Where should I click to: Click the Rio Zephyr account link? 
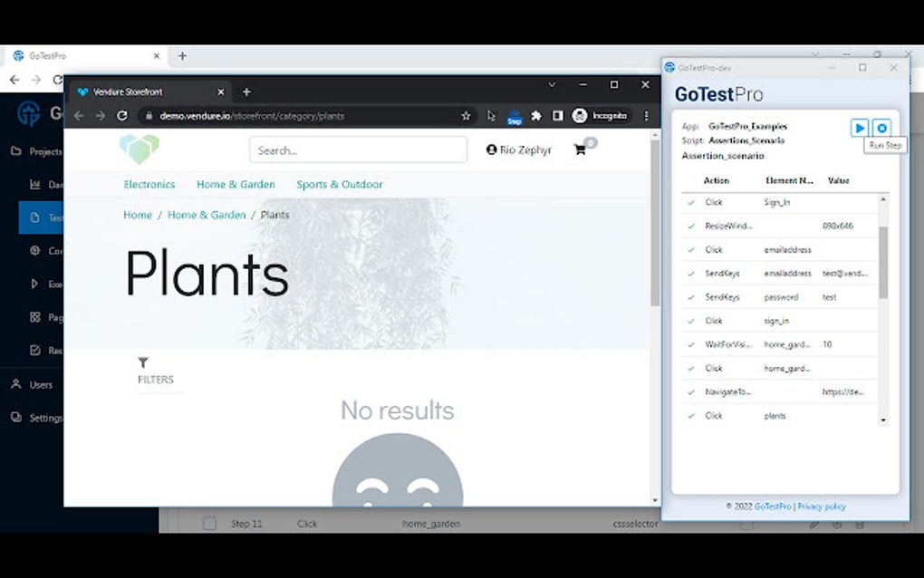519,149
